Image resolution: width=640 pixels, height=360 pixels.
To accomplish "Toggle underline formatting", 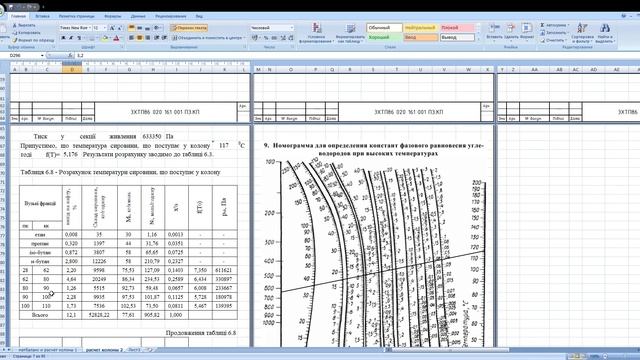I will click(79, 38).
